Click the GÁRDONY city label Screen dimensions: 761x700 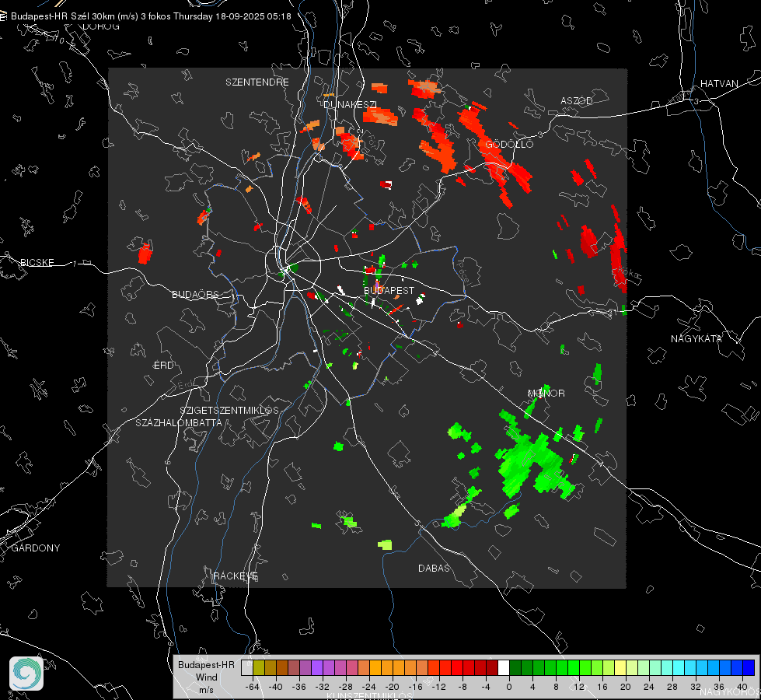click(x=36, y=548)
